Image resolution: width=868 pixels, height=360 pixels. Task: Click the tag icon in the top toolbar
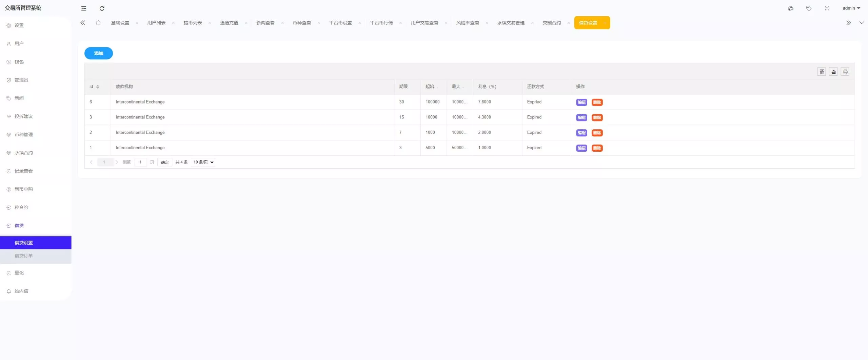809,8
